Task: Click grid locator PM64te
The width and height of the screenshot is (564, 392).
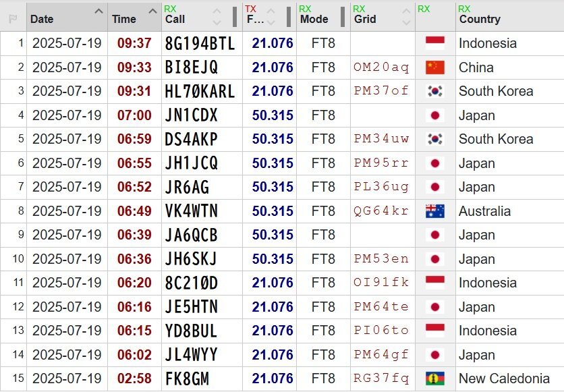Action: (381, 306)
